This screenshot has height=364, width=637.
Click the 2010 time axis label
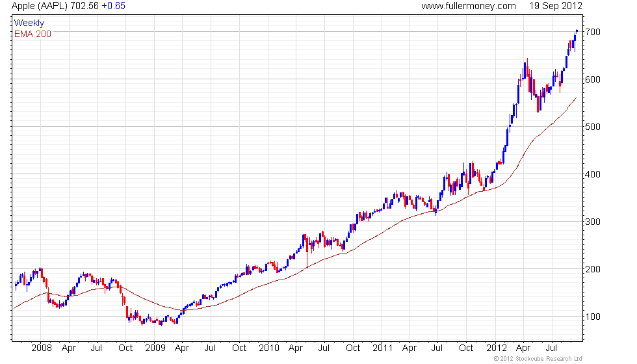(x=269, y=348)
